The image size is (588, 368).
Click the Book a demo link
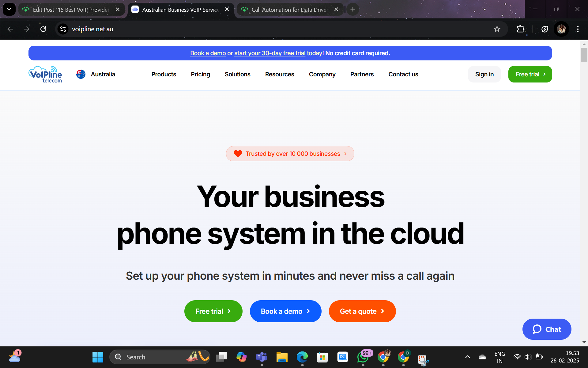coord(208,53)
